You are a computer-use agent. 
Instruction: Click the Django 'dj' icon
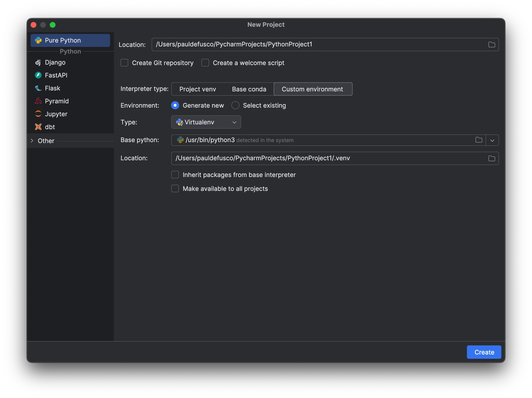click(38, 62)
